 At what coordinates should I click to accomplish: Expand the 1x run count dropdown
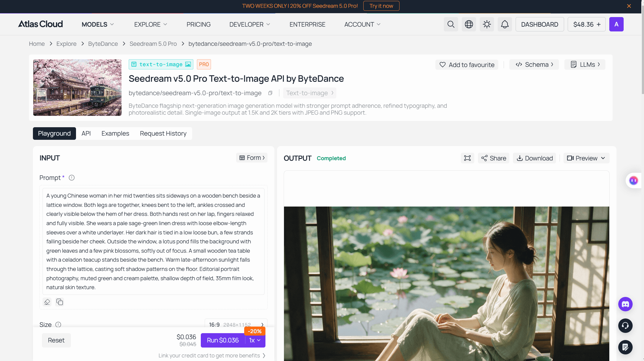(255, 340)
